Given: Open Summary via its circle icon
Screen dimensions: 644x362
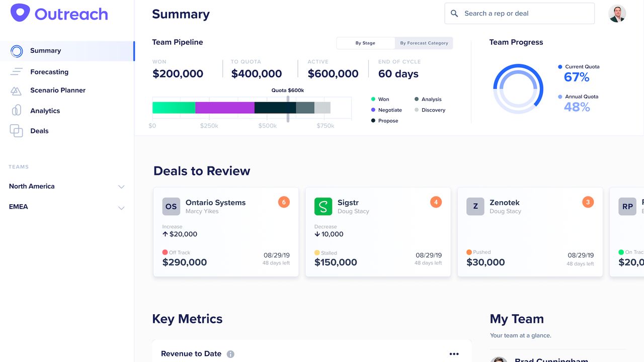Looking at the screenshot, I should (17, 51).
